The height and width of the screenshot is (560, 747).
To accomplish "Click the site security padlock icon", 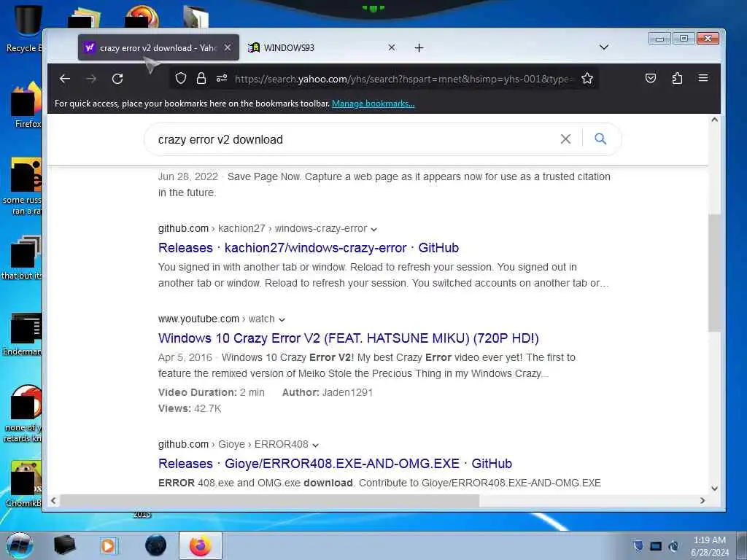I will click(201, 78).
